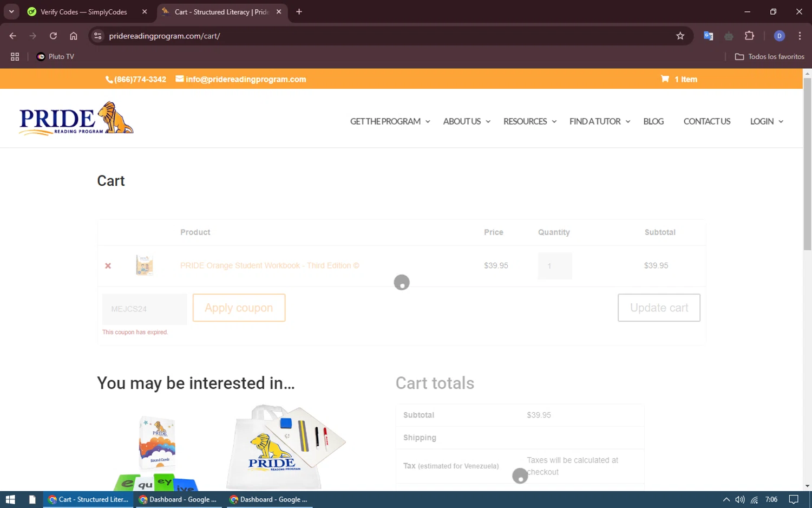Reload the cart page
This screenshot has width=812, height=508.
53,36
